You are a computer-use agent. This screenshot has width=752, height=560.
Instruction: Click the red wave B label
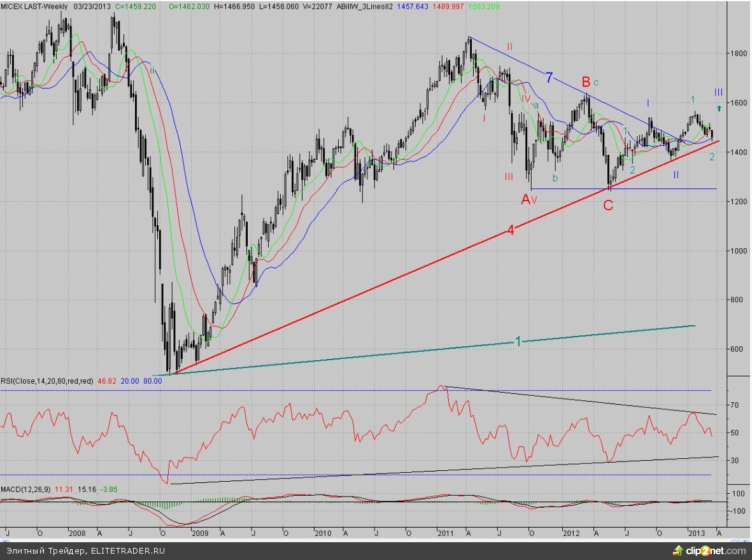585,81
